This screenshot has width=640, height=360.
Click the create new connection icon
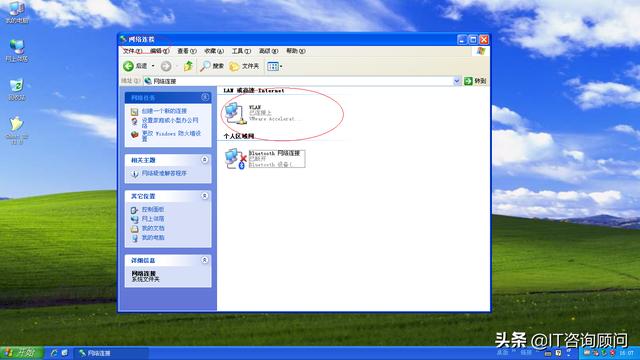click(135, 111)
